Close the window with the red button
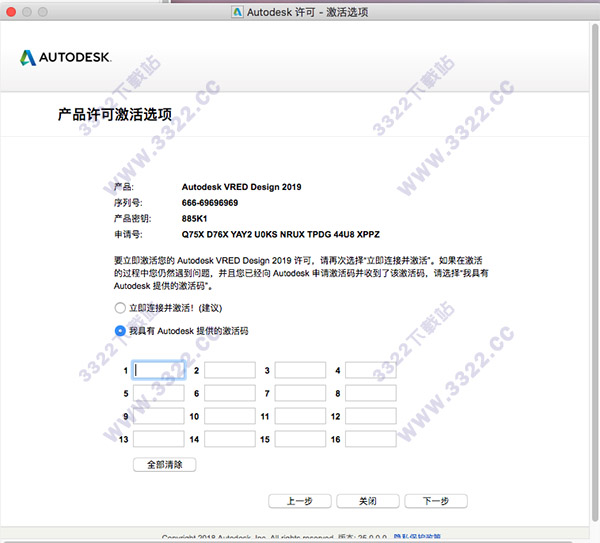Screen dimensions: 600x543 [x=11, y=12]
